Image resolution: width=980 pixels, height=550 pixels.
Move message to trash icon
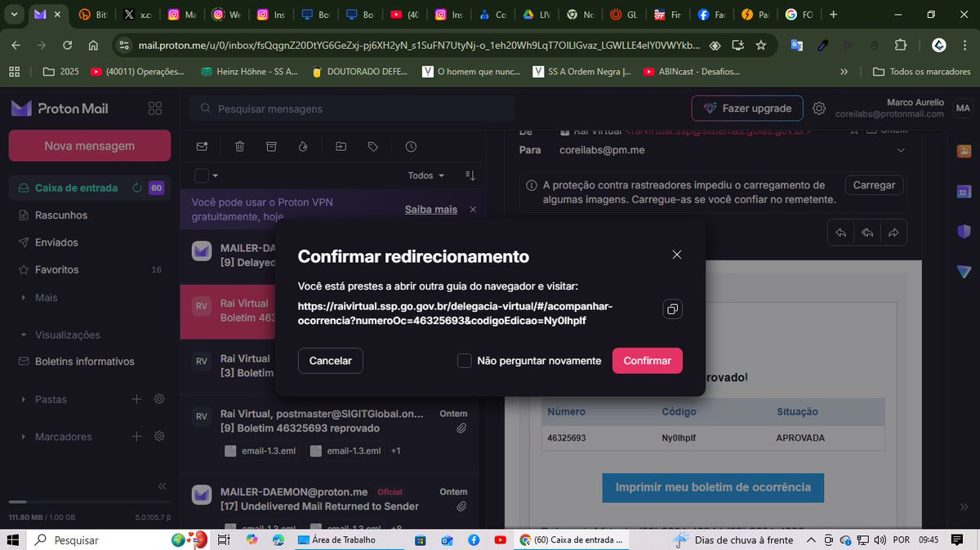[x=240, y=147]
